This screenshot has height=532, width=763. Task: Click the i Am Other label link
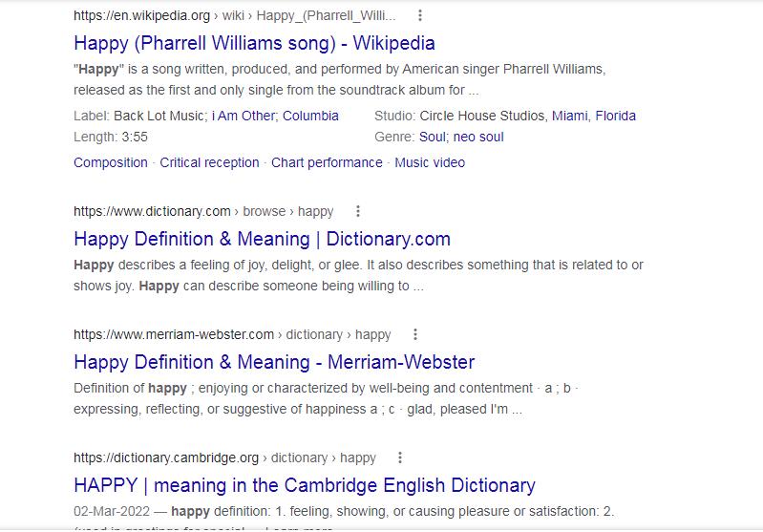[x=244, y=116]
